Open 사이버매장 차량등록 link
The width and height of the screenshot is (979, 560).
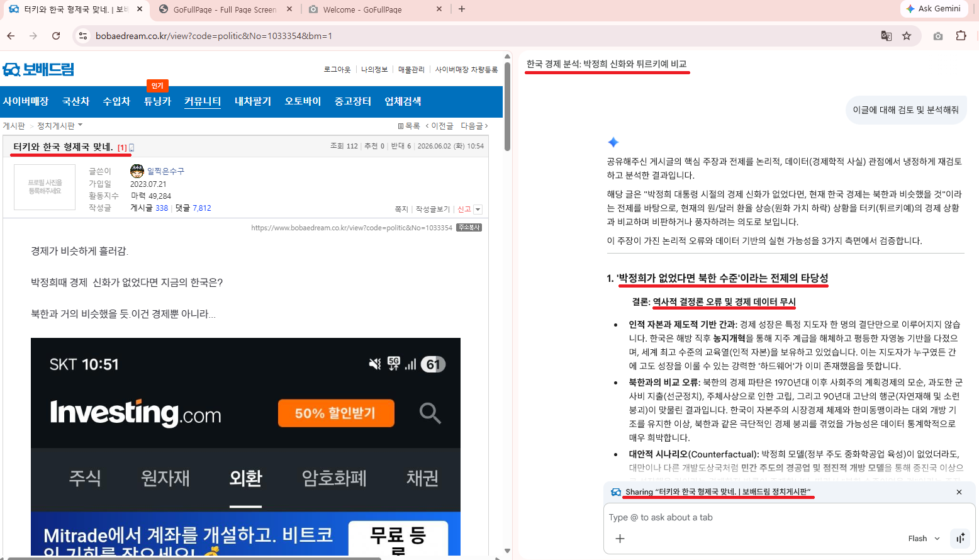(466, 69)
